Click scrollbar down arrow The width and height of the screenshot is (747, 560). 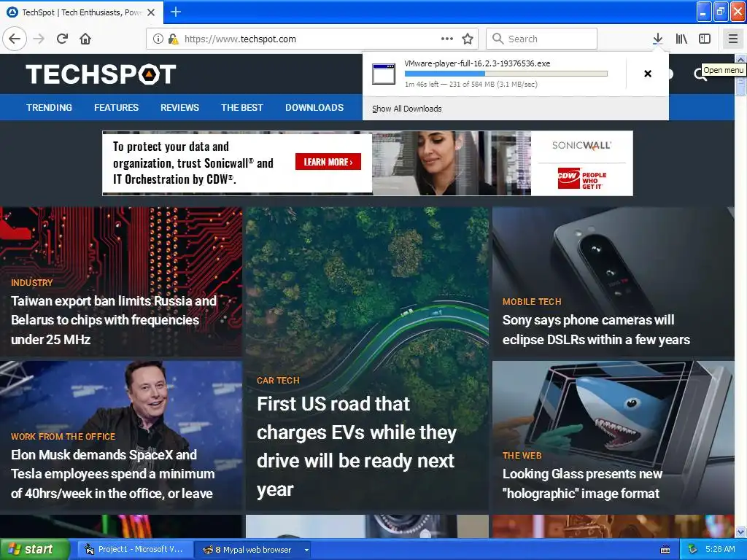740,532
